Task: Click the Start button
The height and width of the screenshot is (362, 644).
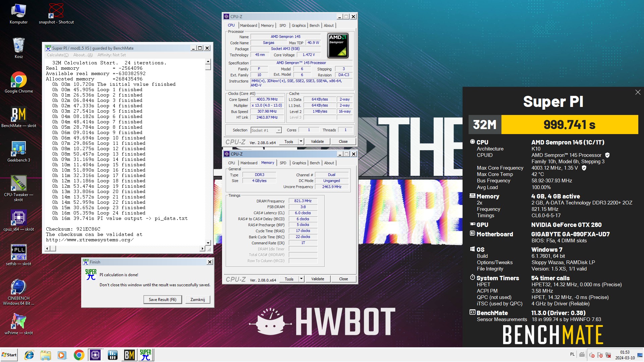Action: [x=9, y=355]
